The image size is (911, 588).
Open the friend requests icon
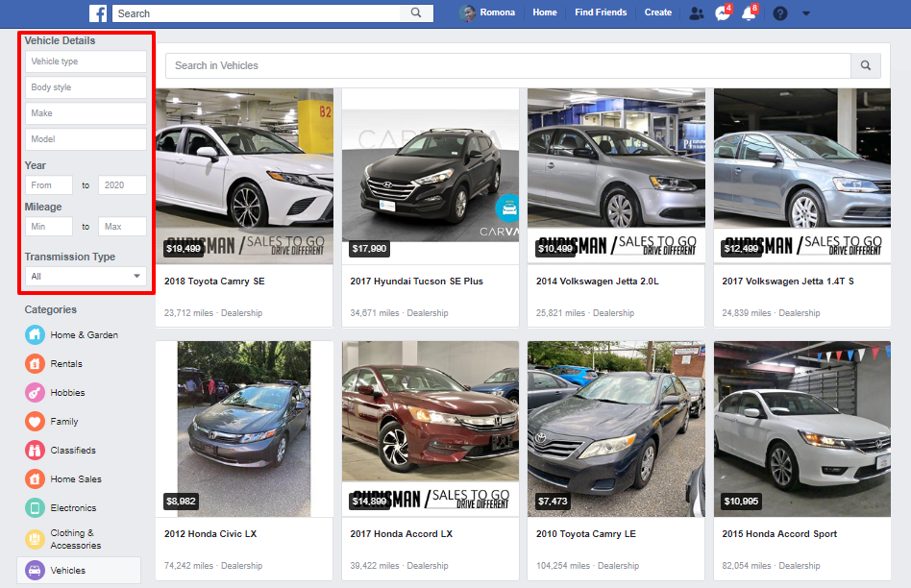696,13
